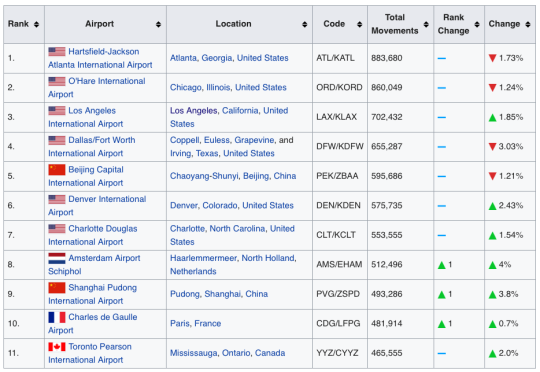Click the Canada flag next to Toronto Pearson

tap(57, 347)
